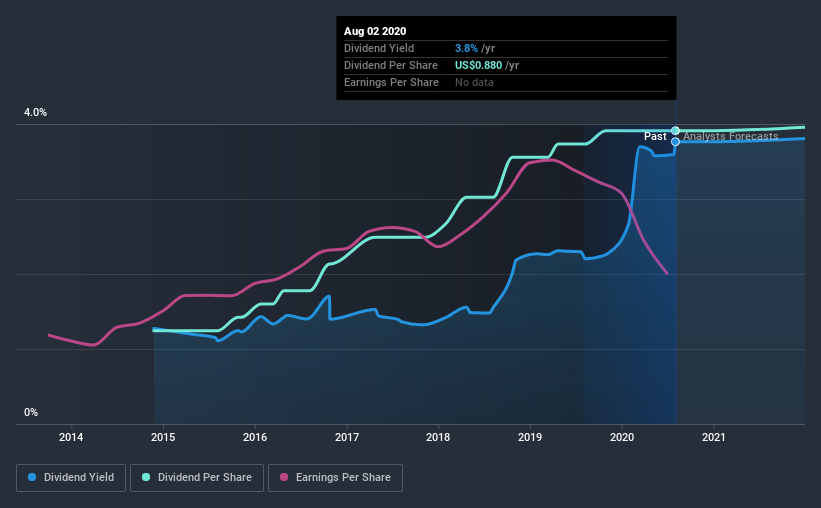Click the Analysts Forecasts label
Image resolution: width=821 pixels, height=508 pixels.
coord(730,136)
